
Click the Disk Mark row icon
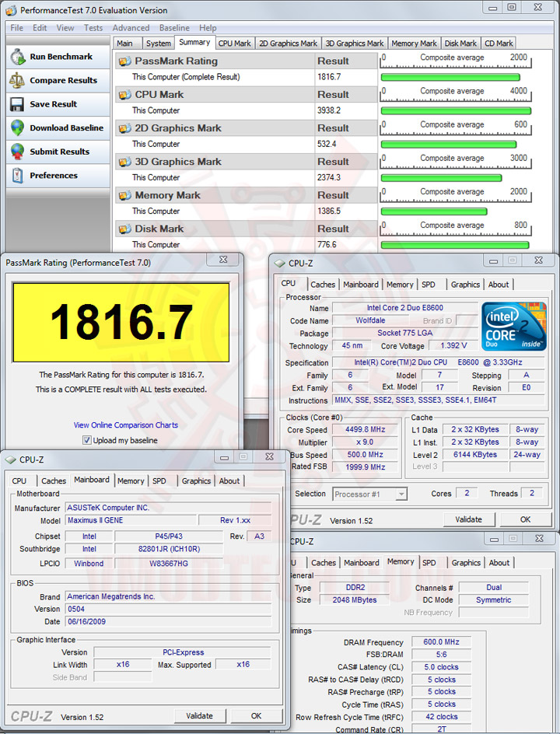click(x=124, y=229)
